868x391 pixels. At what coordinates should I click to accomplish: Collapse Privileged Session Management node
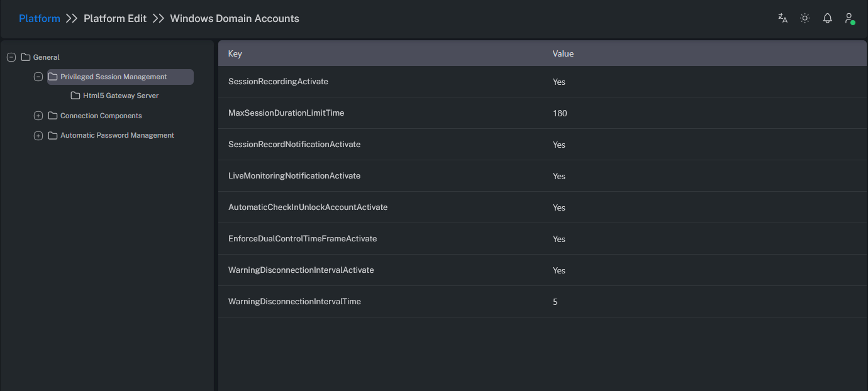tap(38, 77)
